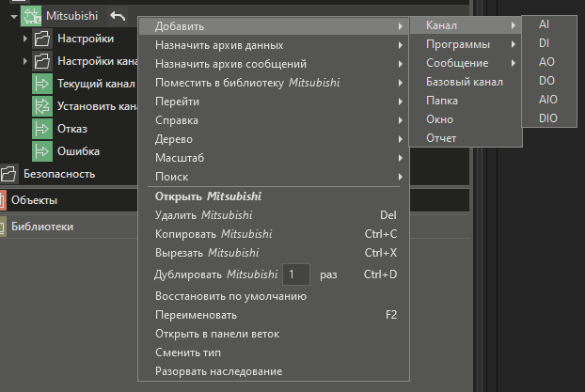
Task: Open the Библиотеки panel section
Action: 41,227
